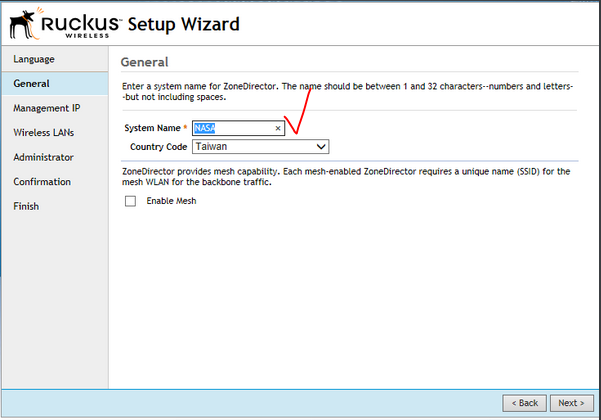Click the Back button
This screenshot has width=601, height=420.
click(x=524, y=403)
